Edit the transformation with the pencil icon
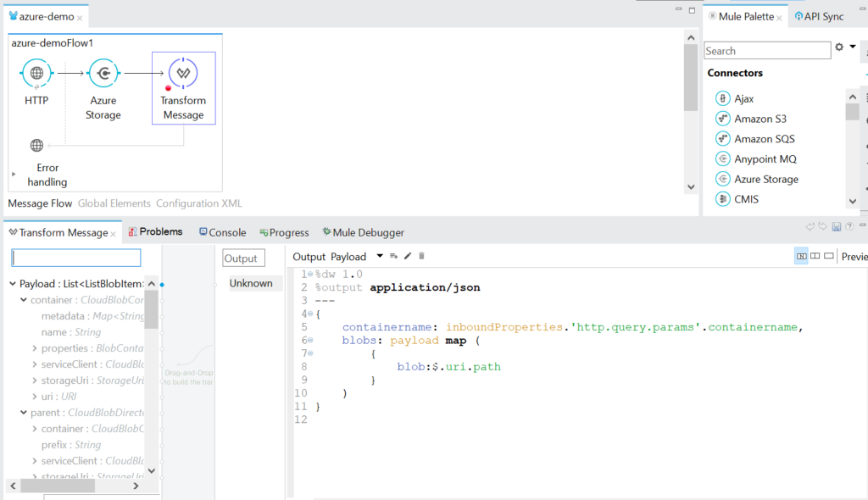 [408, 255]
